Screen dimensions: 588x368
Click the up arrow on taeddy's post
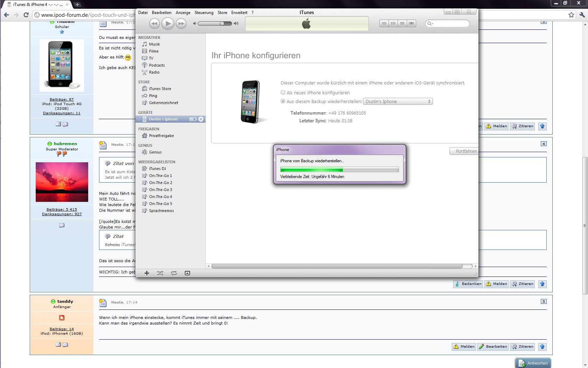coord(542,347)
